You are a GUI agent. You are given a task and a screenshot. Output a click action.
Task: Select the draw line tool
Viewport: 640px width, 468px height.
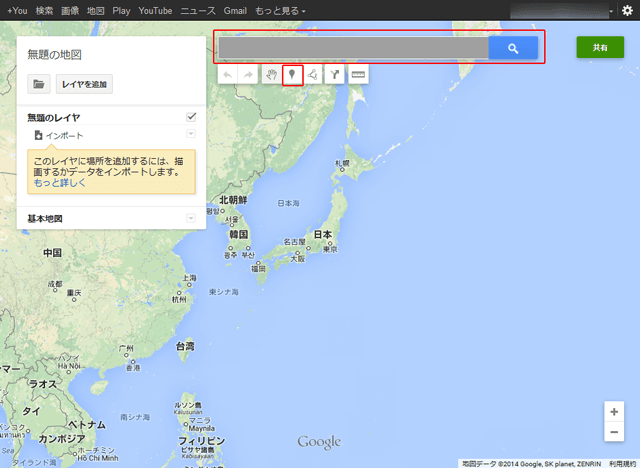313,74
